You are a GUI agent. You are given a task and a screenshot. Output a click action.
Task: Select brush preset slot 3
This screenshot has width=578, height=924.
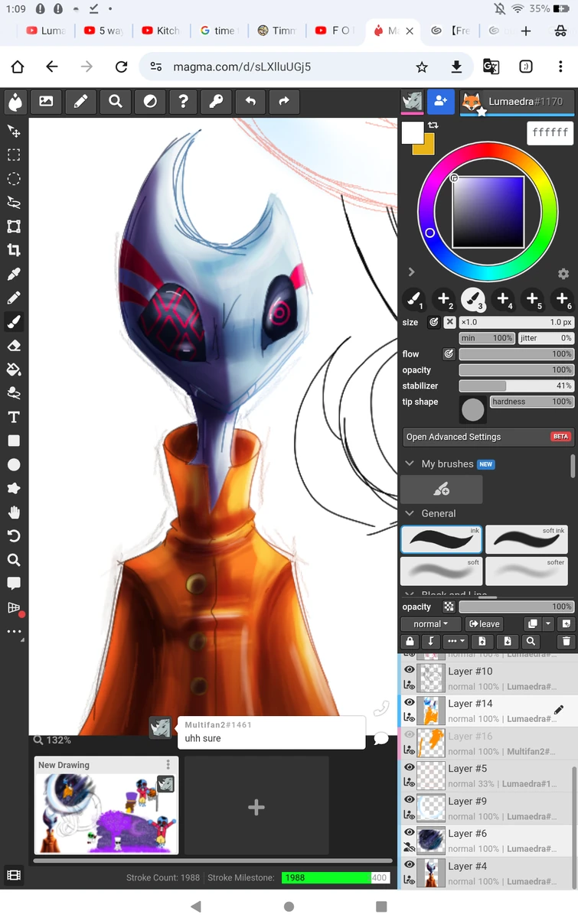tap(473, 299)
